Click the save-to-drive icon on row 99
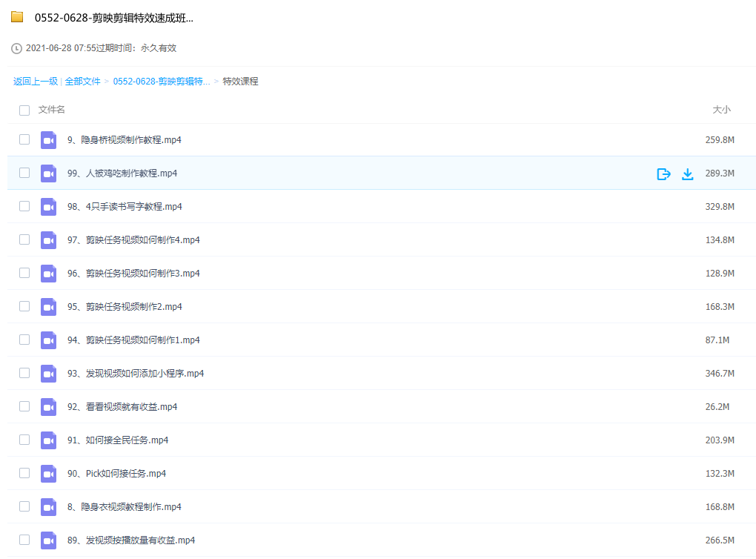 point(663,173)
